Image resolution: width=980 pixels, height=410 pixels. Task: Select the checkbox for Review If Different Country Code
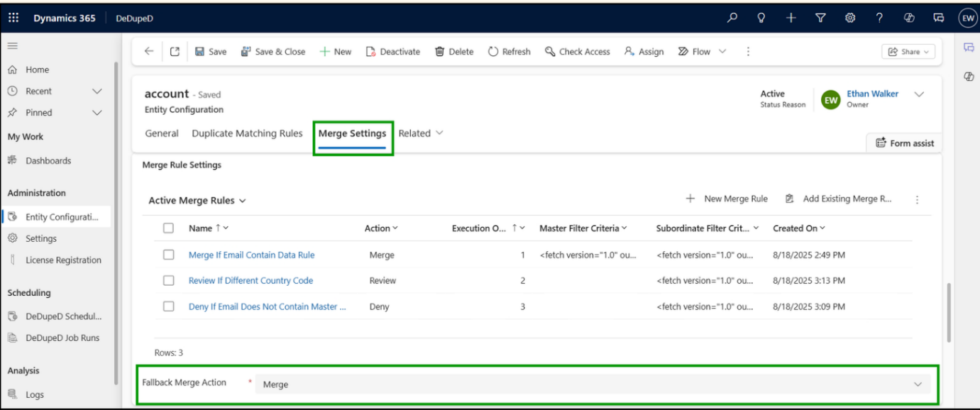168,280
